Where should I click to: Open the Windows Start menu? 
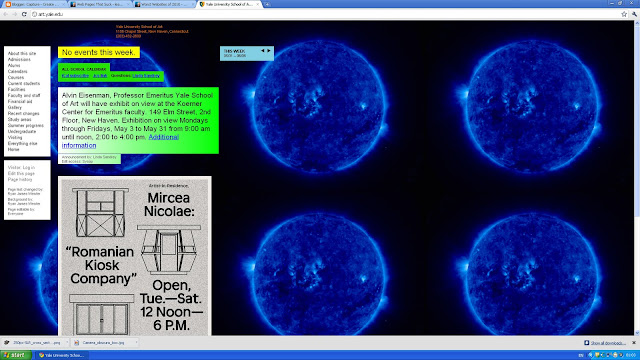point(16,355)
